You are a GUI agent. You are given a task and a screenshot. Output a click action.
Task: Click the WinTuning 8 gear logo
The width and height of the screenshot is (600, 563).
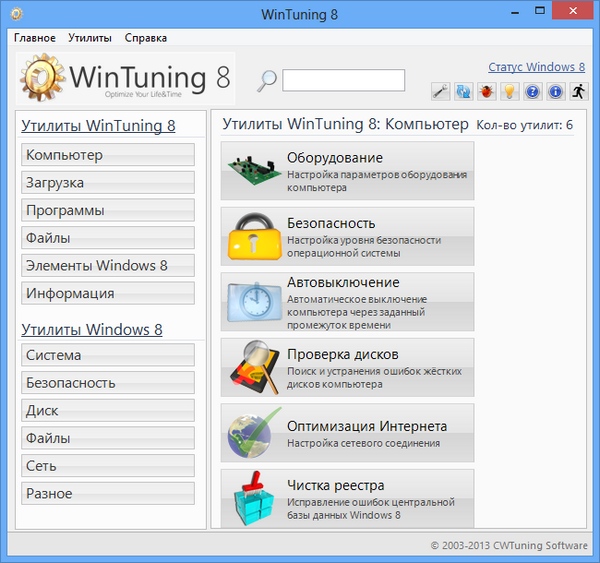pos(42,78)
